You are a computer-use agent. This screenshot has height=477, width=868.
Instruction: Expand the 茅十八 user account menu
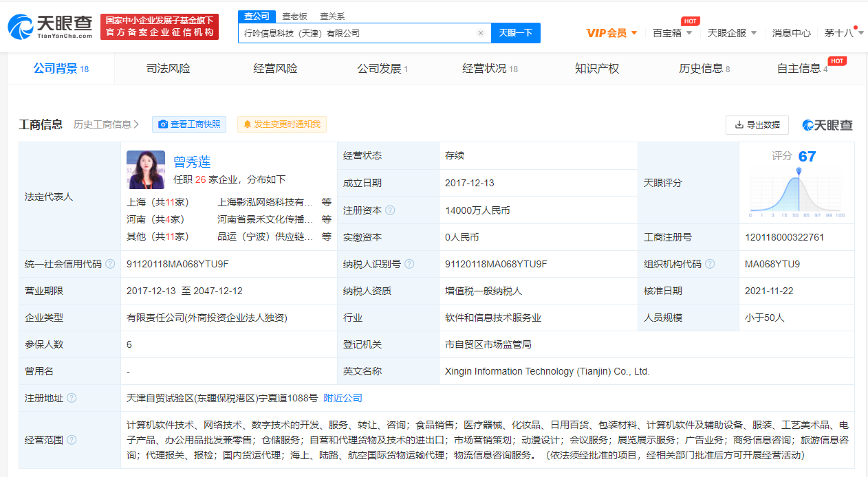click(843, 33)
